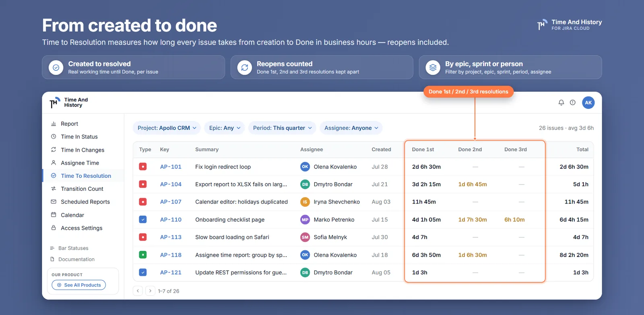This screenshot has height=315, width=644.
Task: Click the notifications bell icon
Action: click(x=561, y=103)
